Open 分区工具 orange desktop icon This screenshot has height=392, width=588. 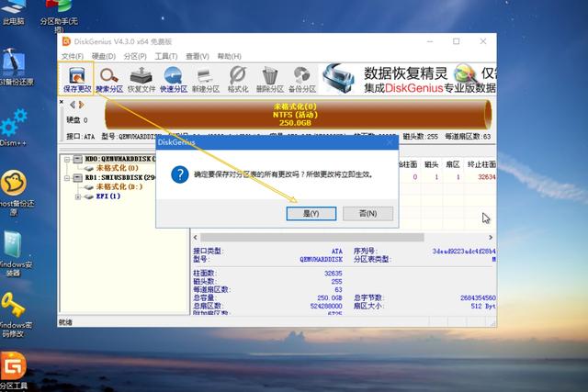pos(14,371)
